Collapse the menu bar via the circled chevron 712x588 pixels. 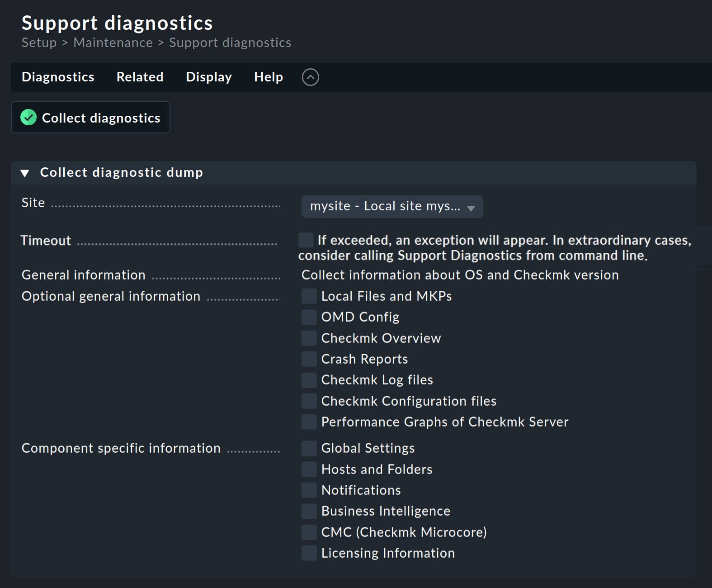(310, 77)
